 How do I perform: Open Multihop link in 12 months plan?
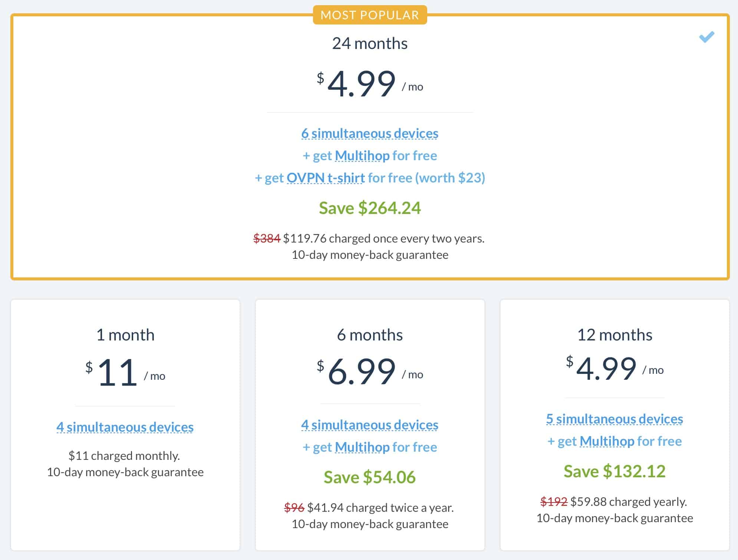(607, 441)
